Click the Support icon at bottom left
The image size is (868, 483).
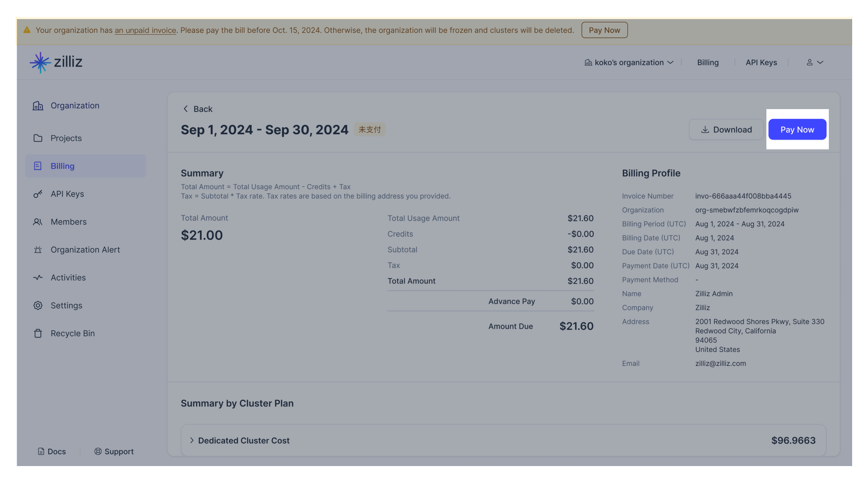tap(98, 451)
